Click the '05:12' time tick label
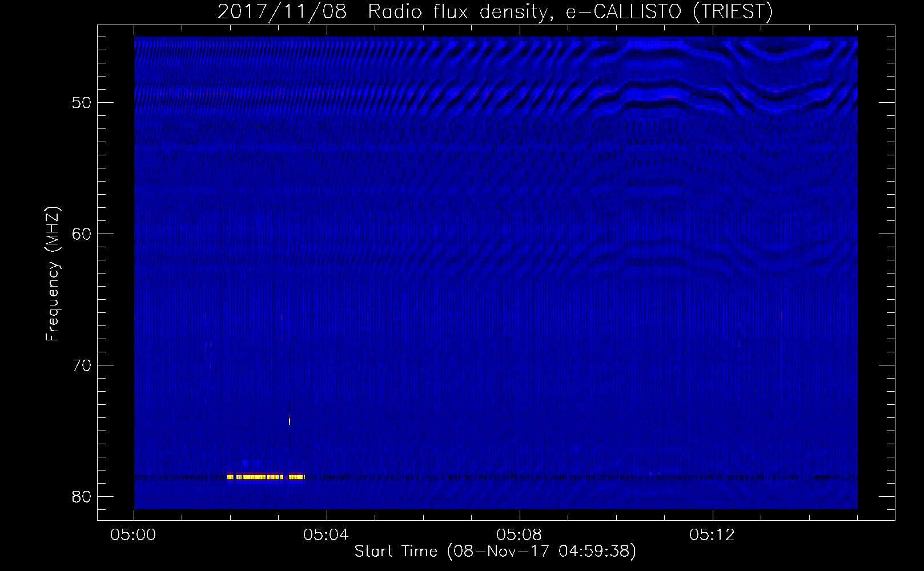The height and width of the screenshot is (571, 924). point(712,536)
